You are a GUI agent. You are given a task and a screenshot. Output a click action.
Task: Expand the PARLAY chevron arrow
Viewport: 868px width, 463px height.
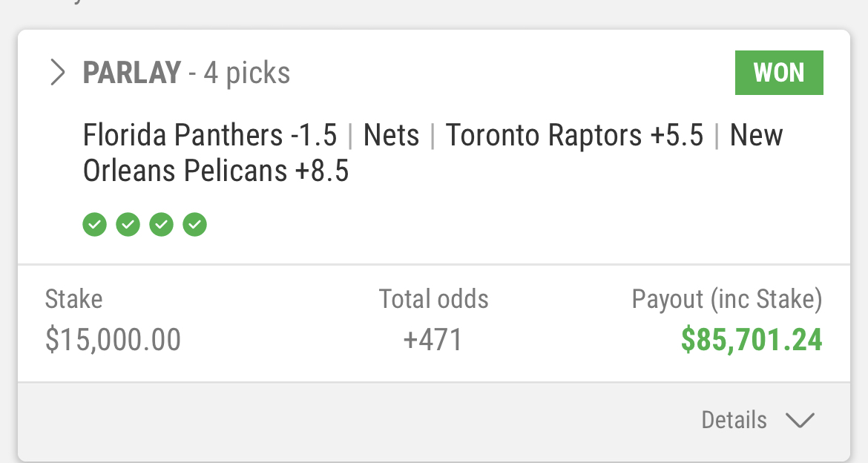click(57, 73)
